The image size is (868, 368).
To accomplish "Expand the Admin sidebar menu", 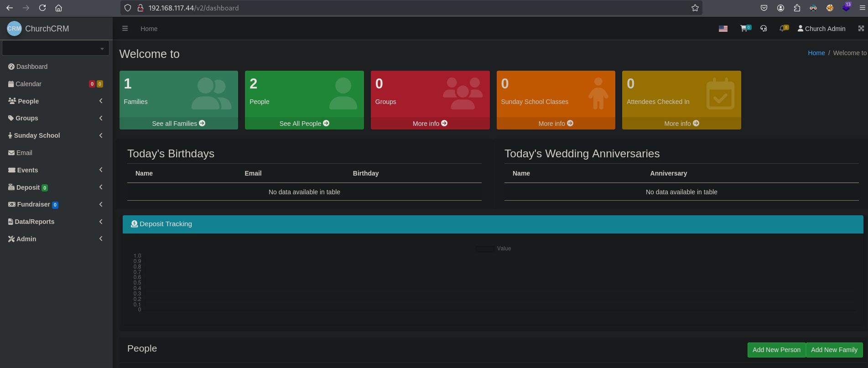I will click(x=55, y=239).
